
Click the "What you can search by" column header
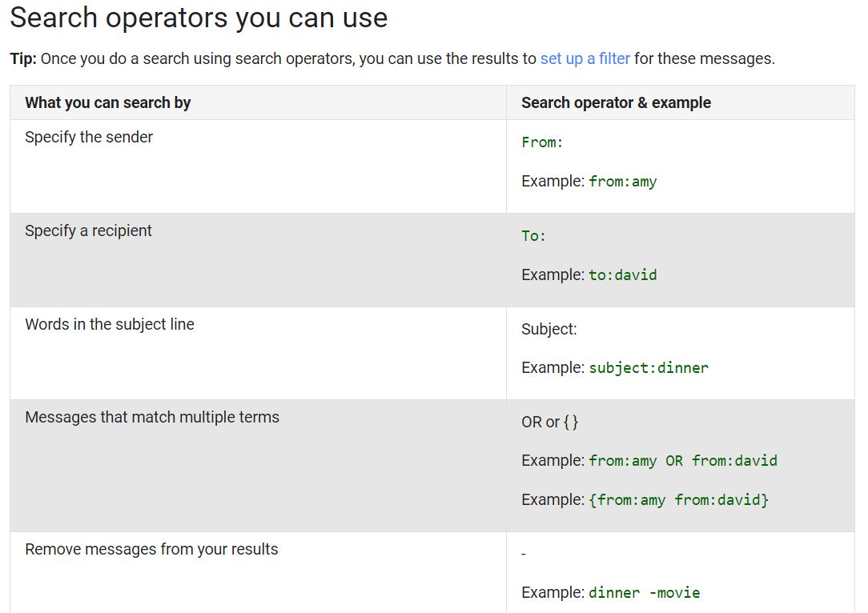108,102
